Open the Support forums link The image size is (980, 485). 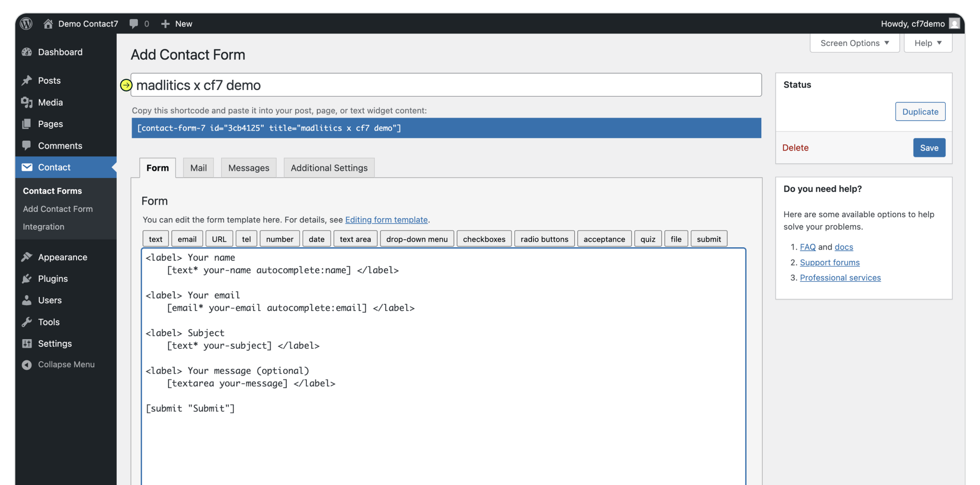(x=830, y=262)
